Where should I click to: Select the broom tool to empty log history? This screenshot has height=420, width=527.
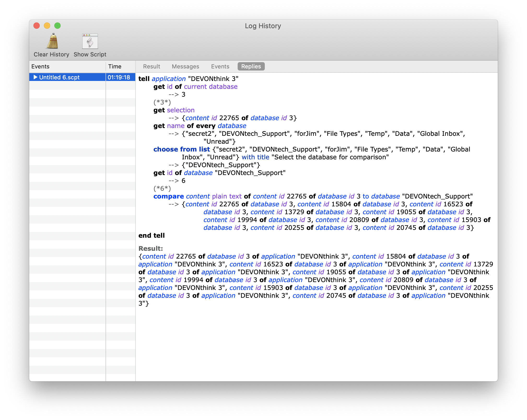coord(51,41)
